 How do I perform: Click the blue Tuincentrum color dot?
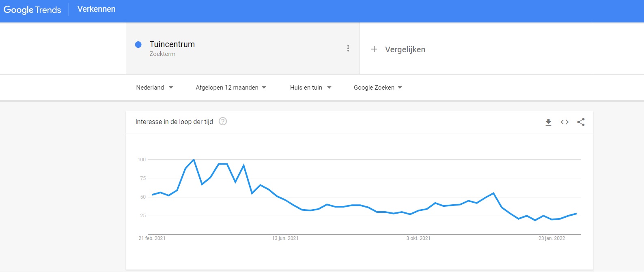pos(138,45)
